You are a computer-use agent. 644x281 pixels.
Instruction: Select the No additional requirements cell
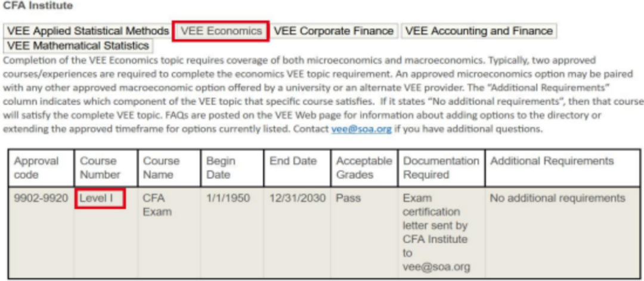563,233
